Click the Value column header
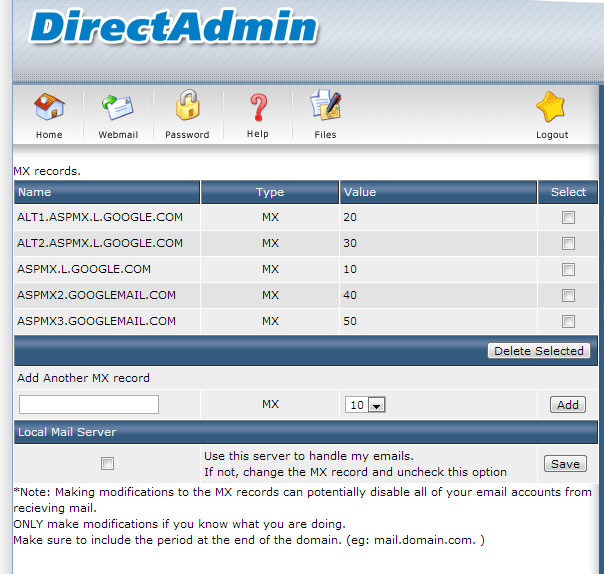The height and width of the screenshot is (574, 604). 438,192
